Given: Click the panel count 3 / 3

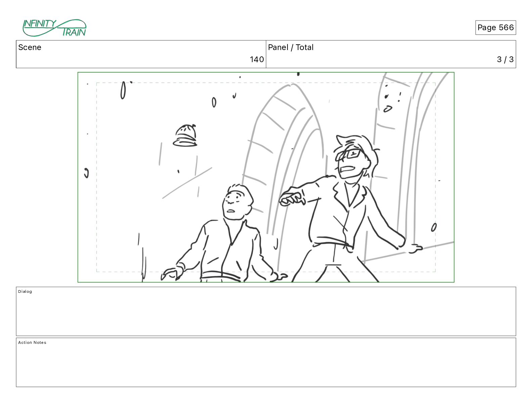Looking at the screenshot, I should 505,59.
